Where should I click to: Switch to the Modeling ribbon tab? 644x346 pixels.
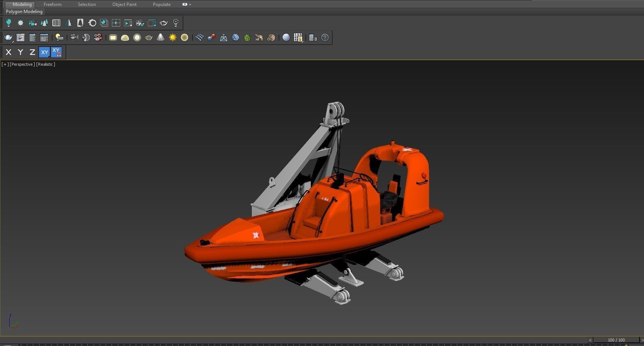pyautogui.click(x=22, y=4)
